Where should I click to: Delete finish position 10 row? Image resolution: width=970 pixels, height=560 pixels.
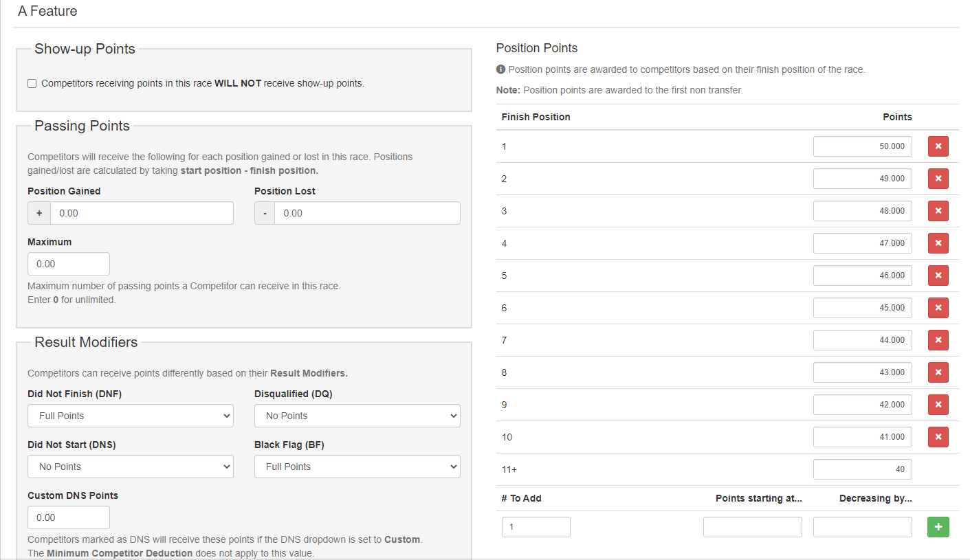(x=938, y=437)
